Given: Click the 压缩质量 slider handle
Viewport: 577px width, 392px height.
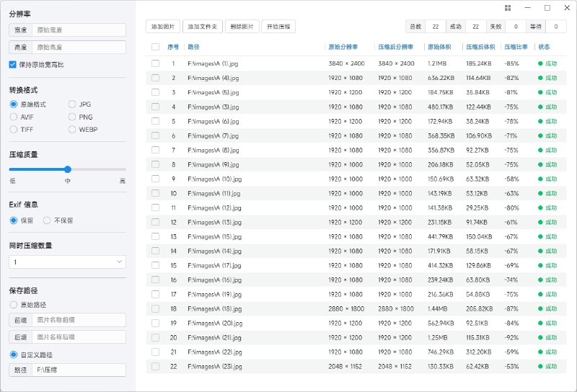Looking at the screenshot, I should [x=67, y=169].
